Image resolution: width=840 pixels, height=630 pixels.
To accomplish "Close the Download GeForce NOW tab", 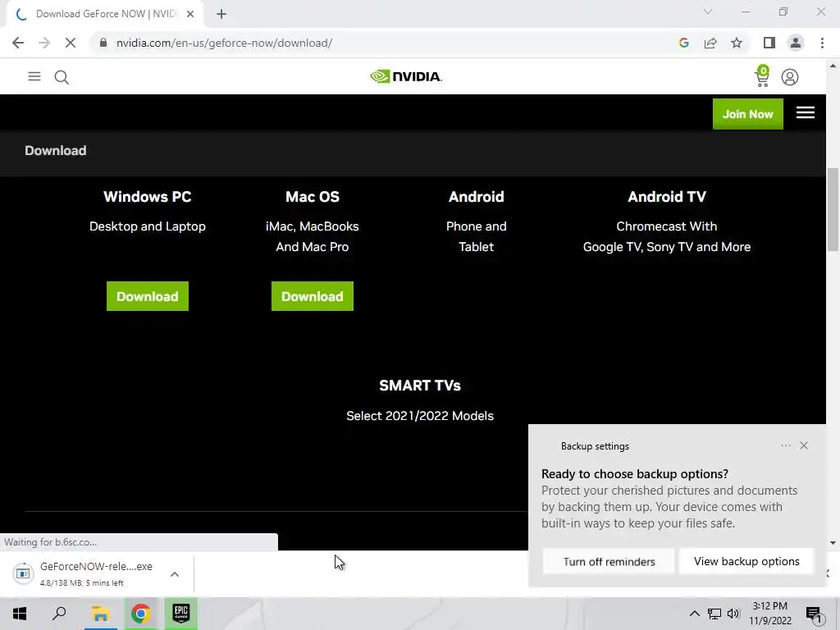I will click(190, 14).
